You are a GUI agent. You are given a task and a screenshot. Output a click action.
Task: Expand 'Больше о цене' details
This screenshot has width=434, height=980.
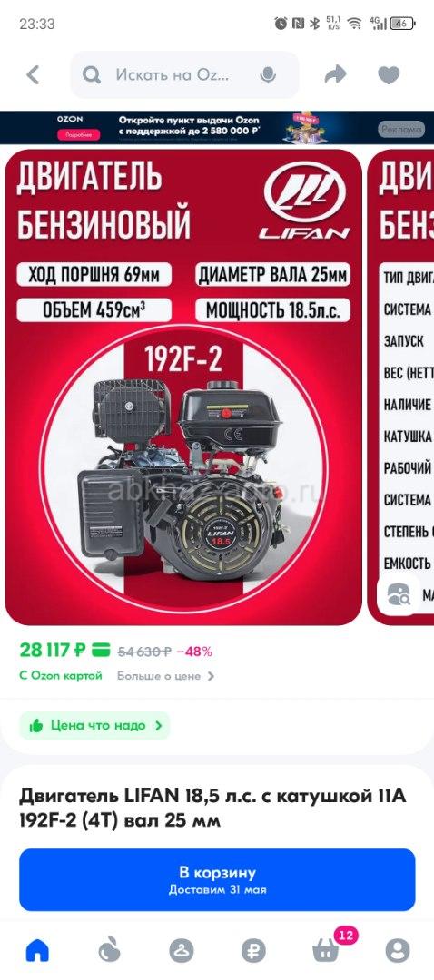(x=166, y=676)
